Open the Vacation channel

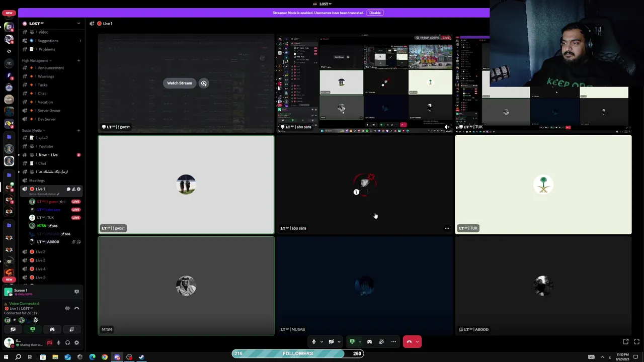pos(50,102)
